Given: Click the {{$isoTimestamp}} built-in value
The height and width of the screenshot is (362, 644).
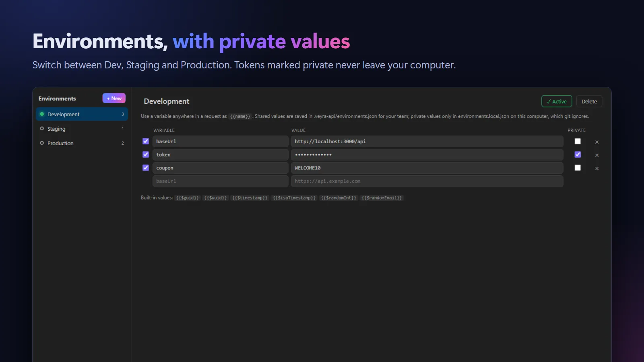Looking at the screenshot, I should [x=294, y=198].
